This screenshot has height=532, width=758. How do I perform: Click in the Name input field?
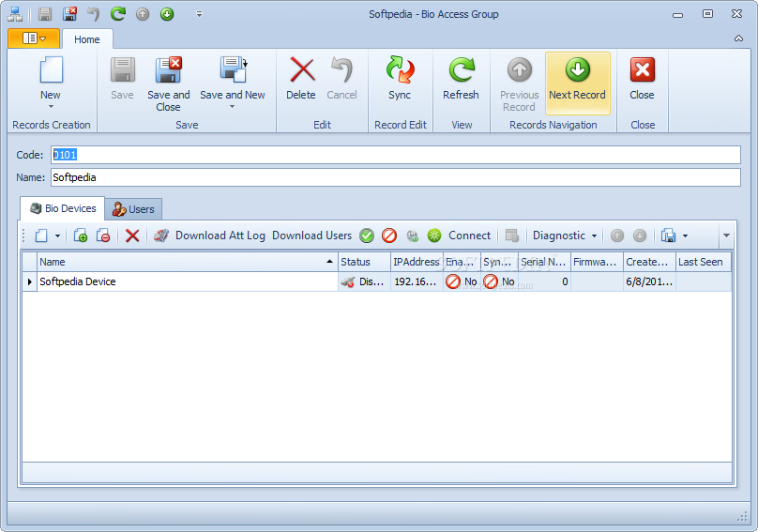[x=396, y=177]
